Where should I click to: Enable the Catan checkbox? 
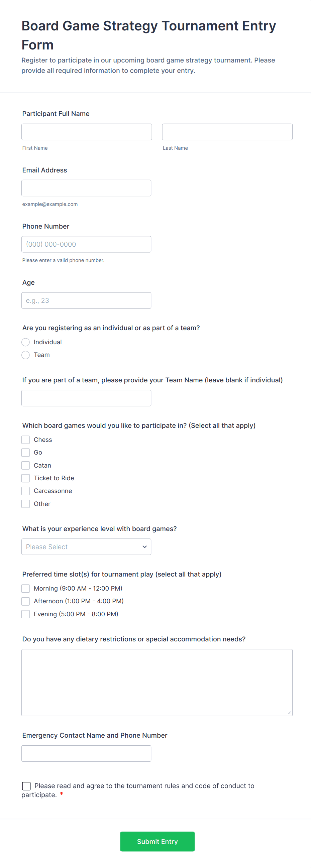click(26, 465)
